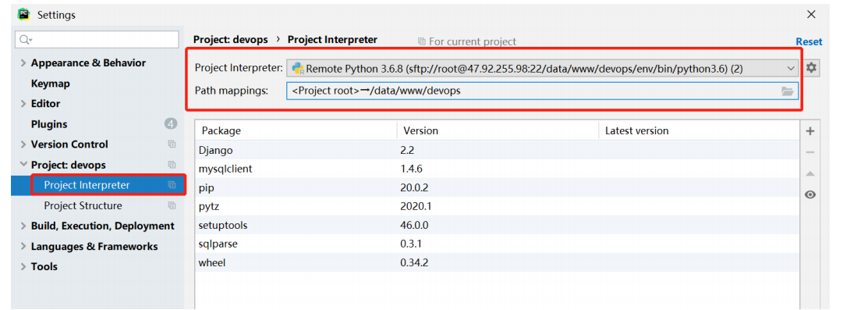The image size is (868, 310).
Task: Click copy icon beside Version Control
Action: click(x=172, y=144)
